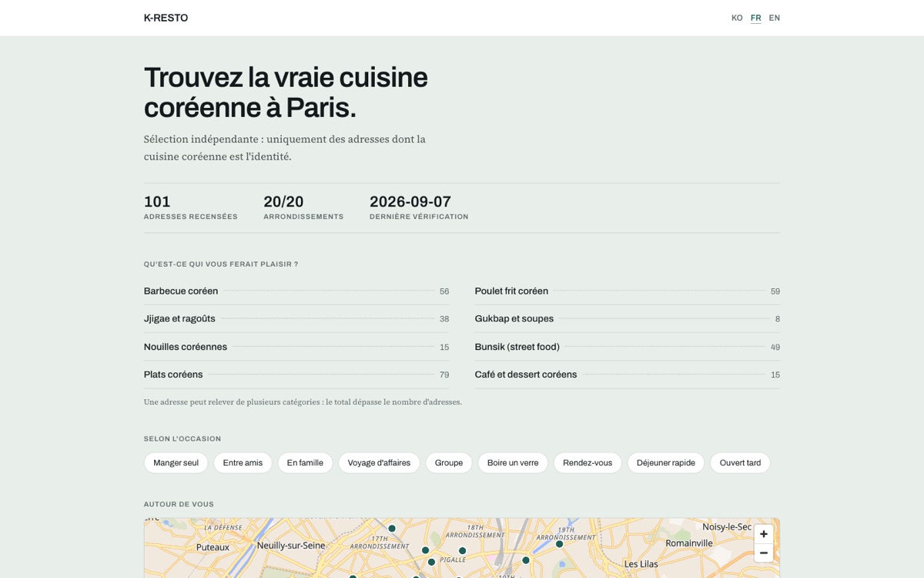
Task: Go to K-RESTO home via logo
Action: coord(166,18)
